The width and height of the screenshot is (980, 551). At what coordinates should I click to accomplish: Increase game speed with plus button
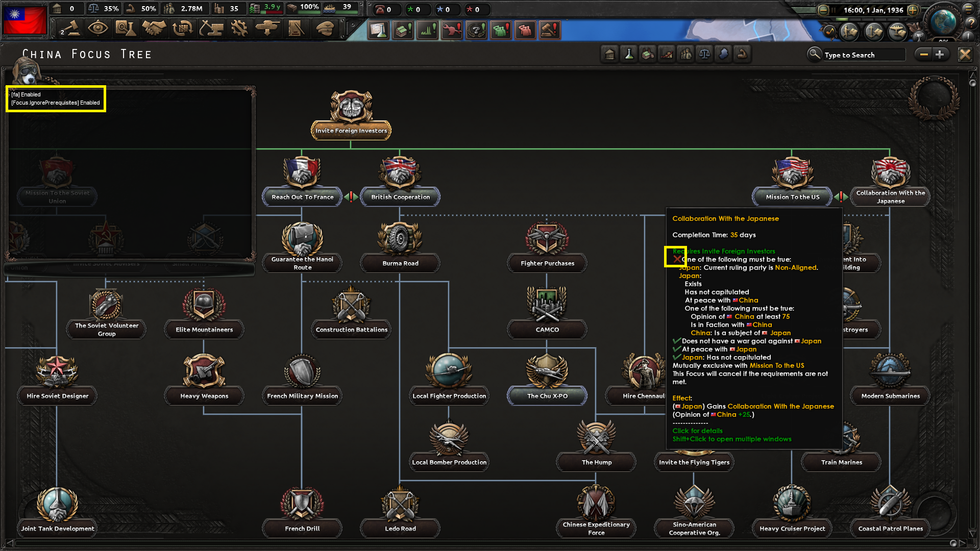(913, 10)
